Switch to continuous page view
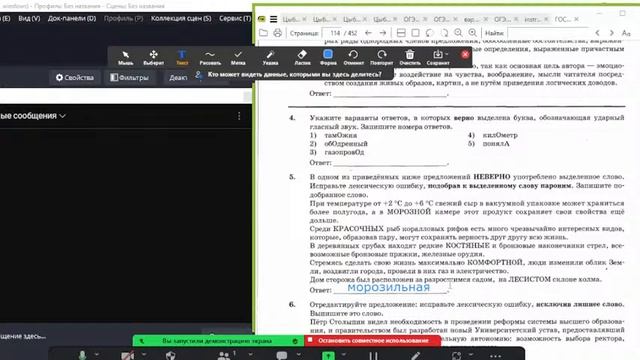Viewport: 640px width, 360px height. click(401, 33)
